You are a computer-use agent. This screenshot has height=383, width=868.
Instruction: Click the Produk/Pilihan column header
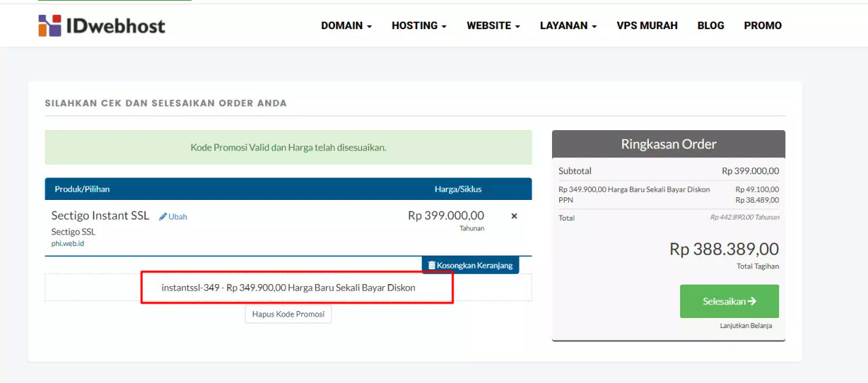click(x=82, y=189)
